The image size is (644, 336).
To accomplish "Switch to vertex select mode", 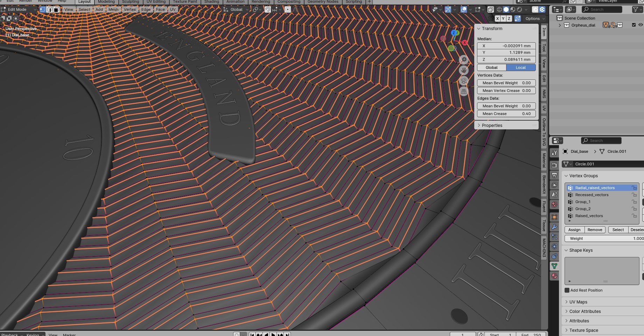I will (x=43, y=9).
